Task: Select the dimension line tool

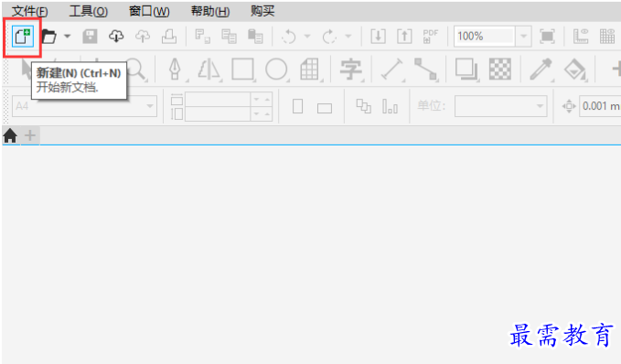Action: (x=391, y=70)
